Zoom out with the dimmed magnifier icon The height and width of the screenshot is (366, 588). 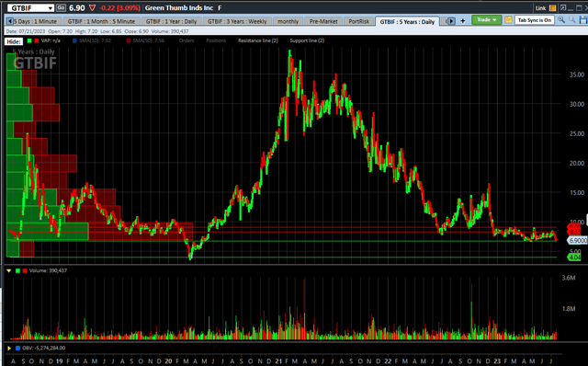coord(571,20)
